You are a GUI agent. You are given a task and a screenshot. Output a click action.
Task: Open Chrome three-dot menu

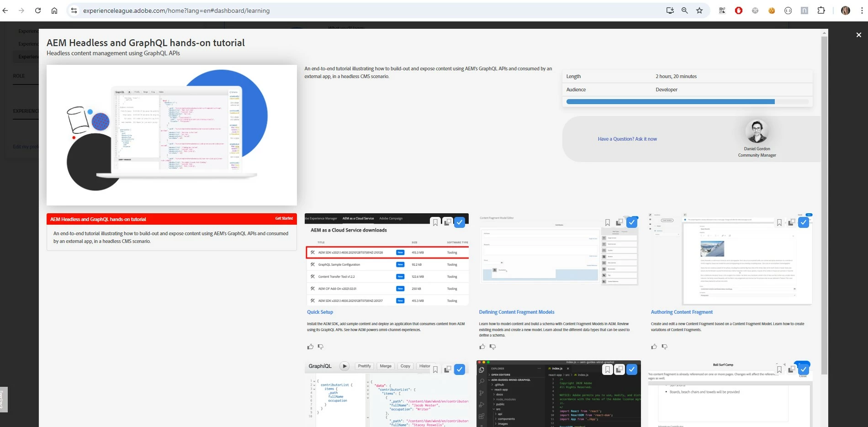pyautogui.click(x=862, y=11)
